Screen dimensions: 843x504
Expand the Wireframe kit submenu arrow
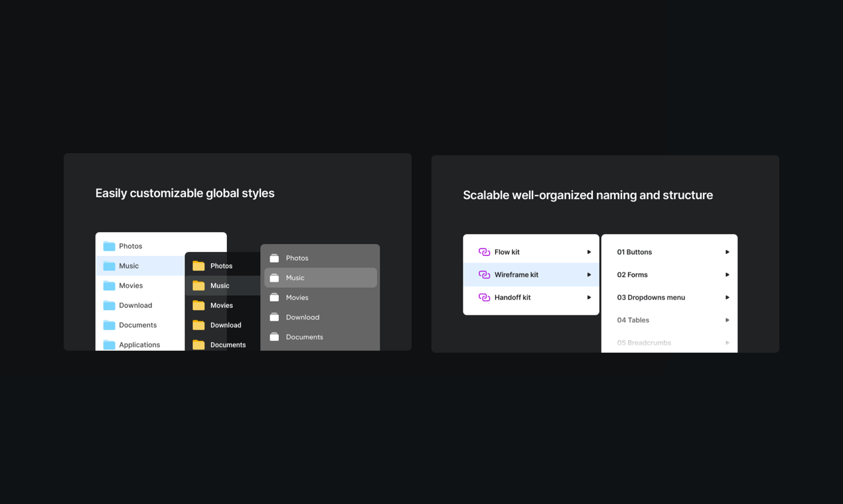(x=588, y=274)
